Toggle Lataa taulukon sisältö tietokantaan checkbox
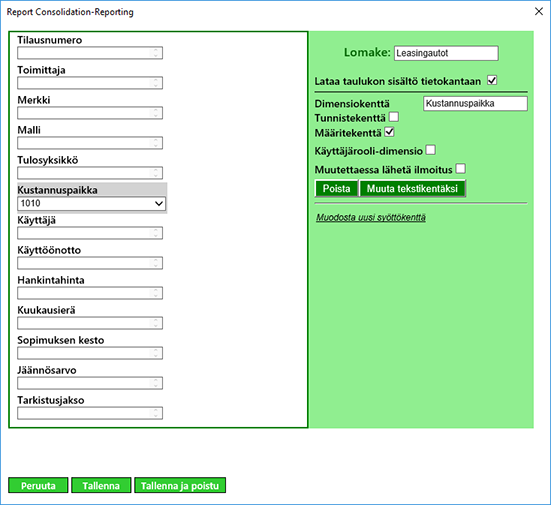The image size is (551, 505). point(492,80)
